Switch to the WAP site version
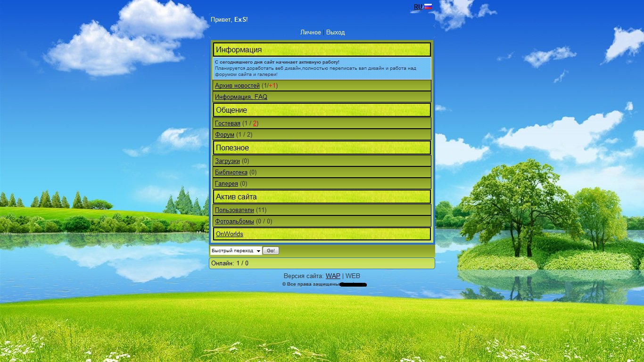This screenshot has height=362, width=644. [333, 276]
